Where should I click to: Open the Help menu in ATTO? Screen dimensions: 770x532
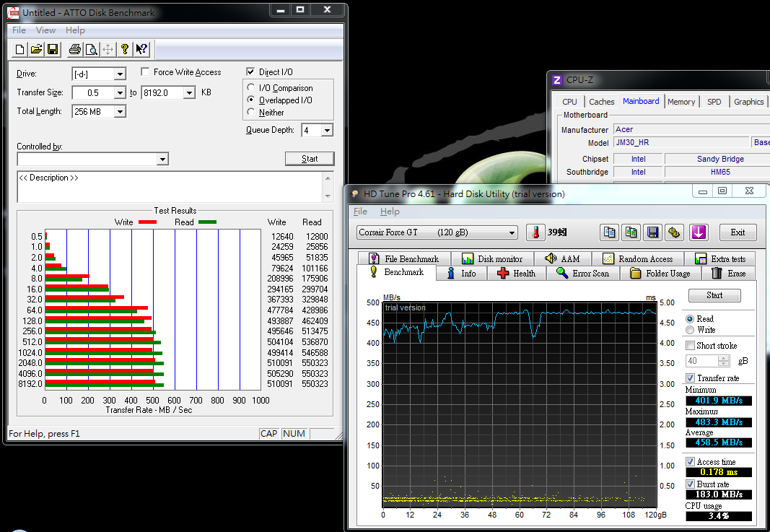click(75, 30)
